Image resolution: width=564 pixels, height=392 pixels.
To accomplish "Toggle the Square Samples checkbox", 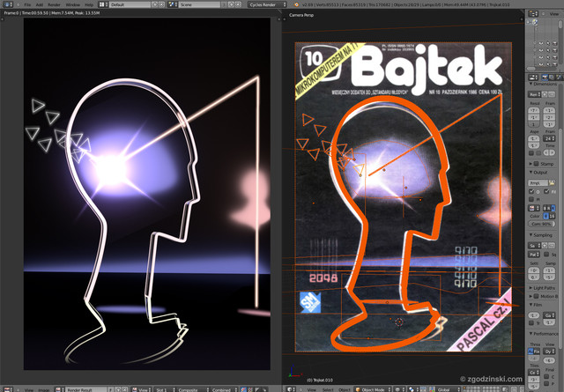I will (x=546, y=255).
